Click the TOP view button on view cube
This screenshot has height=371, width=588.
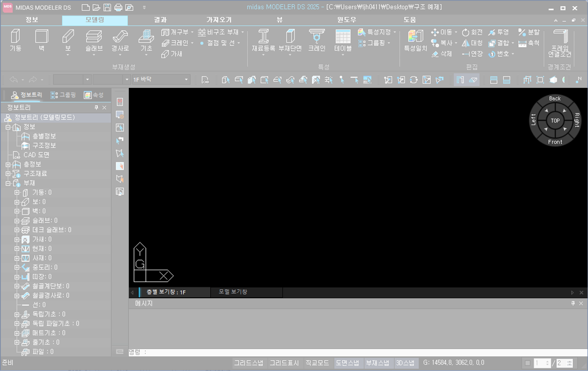point(555,120)
